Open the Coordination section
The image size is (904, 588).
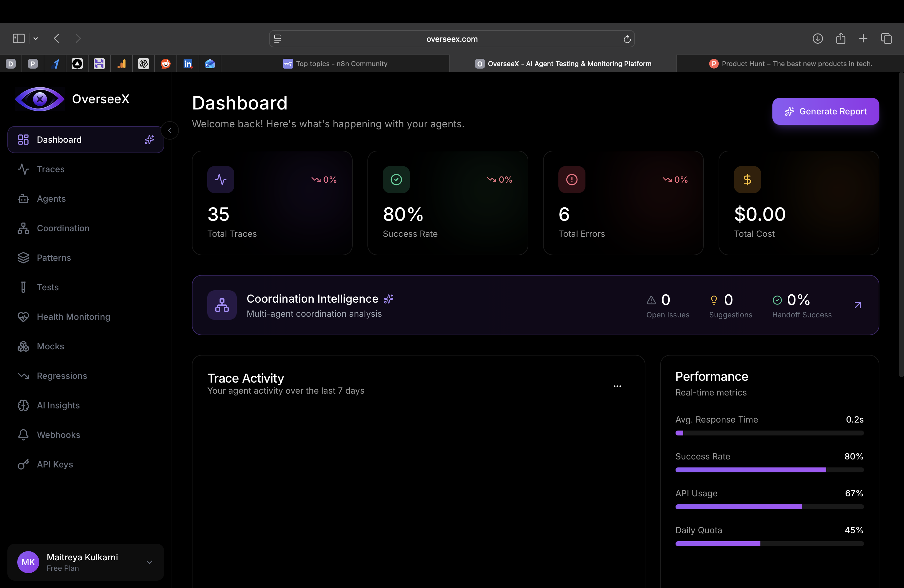[63, 228]
